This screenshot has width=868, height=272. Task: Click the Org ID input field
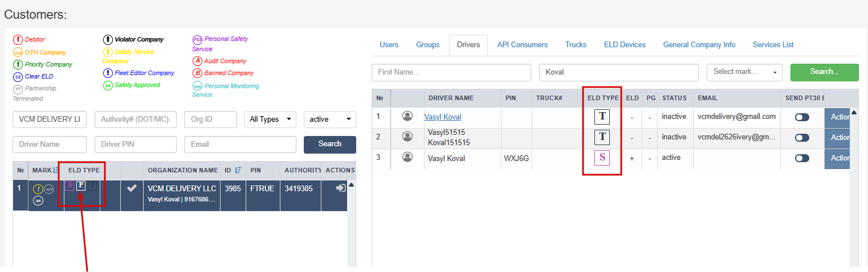tap(210, 119)
